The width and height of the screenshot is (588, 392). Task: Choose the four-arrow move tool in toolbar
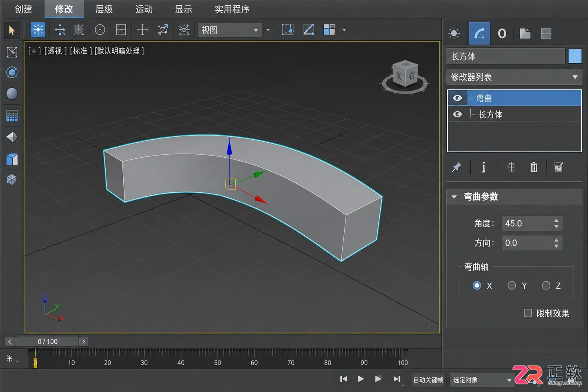(x=60, y=30)
